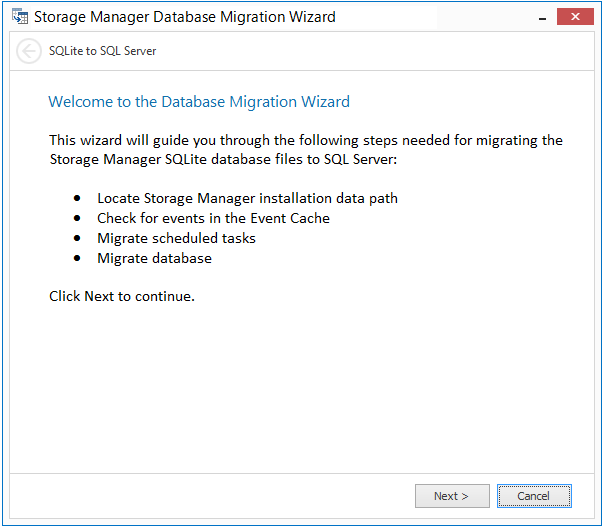Select 'Locate Storage Manager installation data path' step
Viewport: 604px width, 528px height.
pyautogui.click(x=247, y=198)
